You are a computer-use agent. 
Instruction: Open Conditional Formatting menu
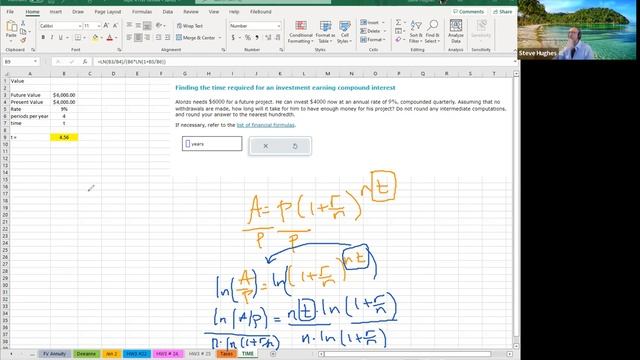[x=300, y=32]
